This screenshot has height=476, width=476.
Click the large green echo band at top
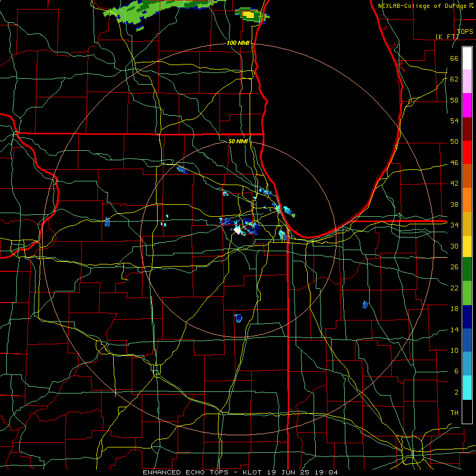pyautogui.click(x=146, y=11)
